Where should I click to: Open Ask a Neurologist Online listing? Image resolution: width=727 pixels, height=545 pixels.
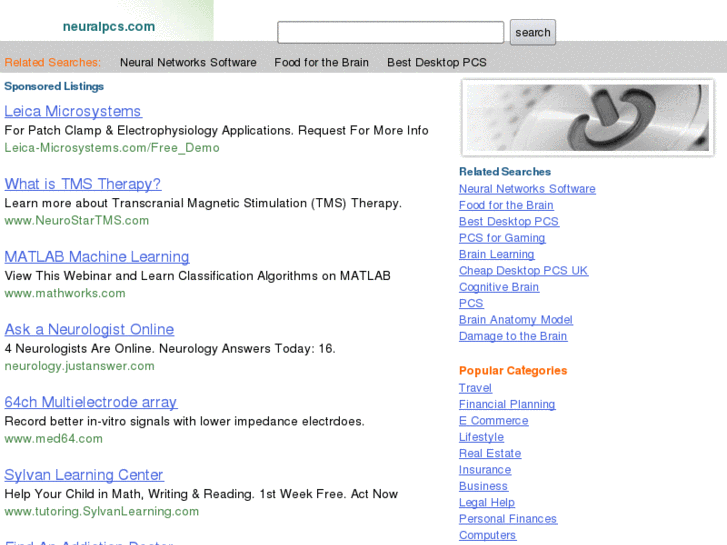[89, 330]
